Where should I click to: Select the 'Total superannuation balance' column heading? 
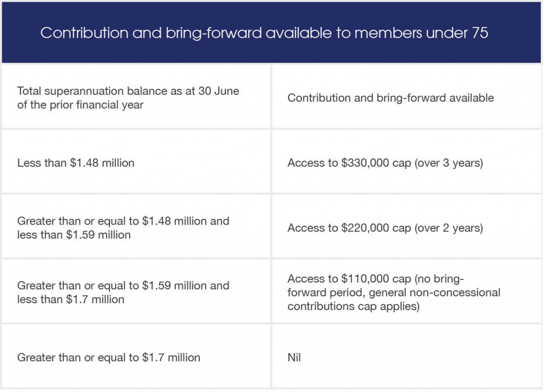click(137, 97)
